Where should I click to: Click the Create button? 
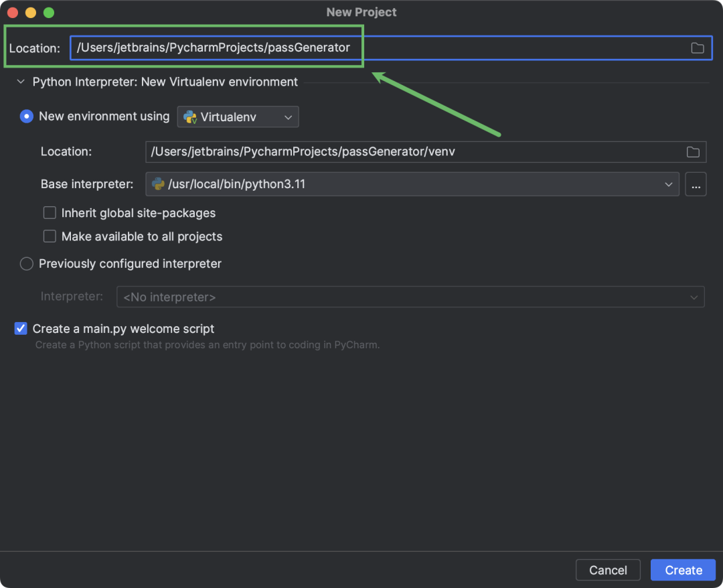pyautogui.click(x=683, y=570)
